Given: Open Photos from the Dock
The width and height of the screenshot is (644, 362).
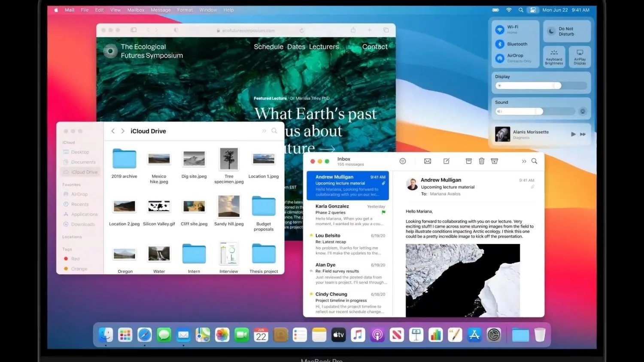Looking at the screenshot, I should (x=222, y=335).
